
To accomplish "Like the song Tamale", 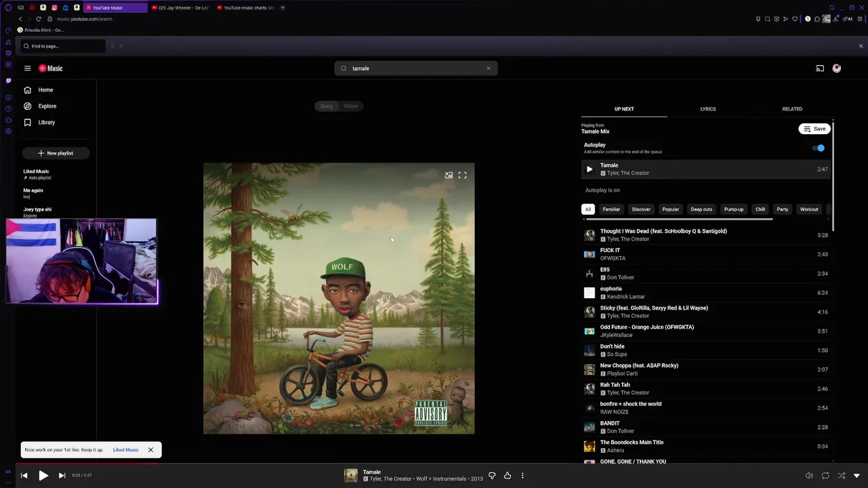I will pyautogui.click(x=507, y=476).
